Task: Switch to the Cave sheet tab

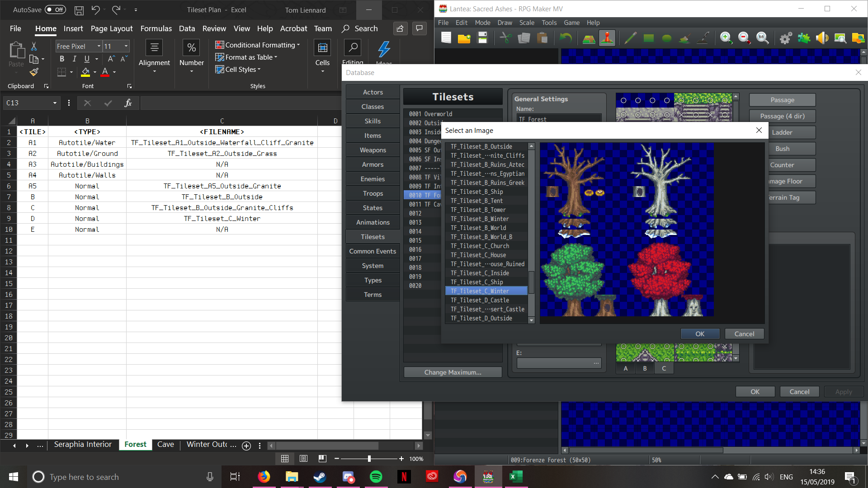Action: pyautogui.click(x=165, y=445)
